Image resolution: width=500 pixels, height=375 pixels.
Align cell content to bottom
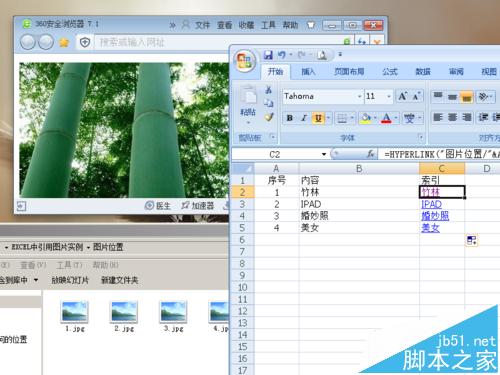(x=467, y=96)
